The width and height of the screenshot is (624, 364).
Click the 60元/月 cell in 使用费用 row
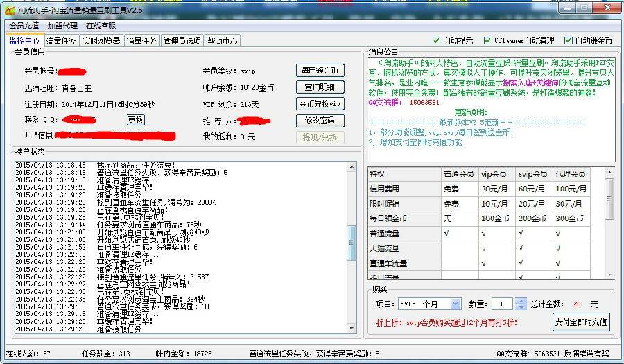point(534,189)
